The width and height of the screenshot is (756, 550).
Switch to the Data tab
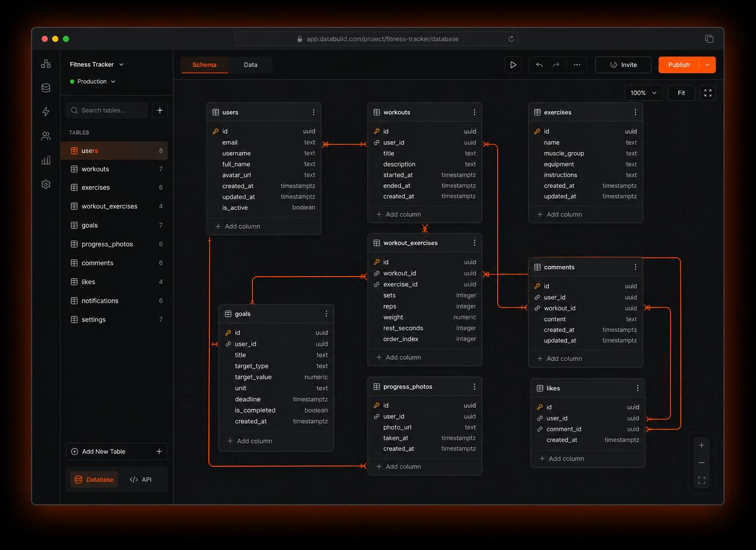251,65
